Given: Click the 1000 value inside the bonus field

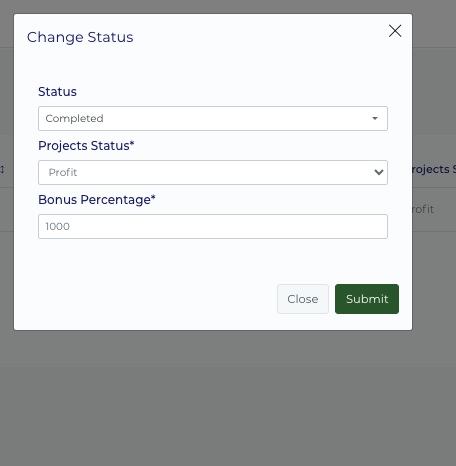Looking at the screenshot, I should [57, 226].
